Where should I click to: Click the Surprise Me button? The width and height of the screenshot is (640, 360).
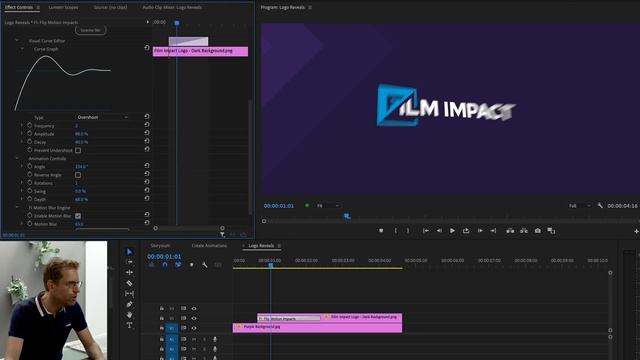91,30
